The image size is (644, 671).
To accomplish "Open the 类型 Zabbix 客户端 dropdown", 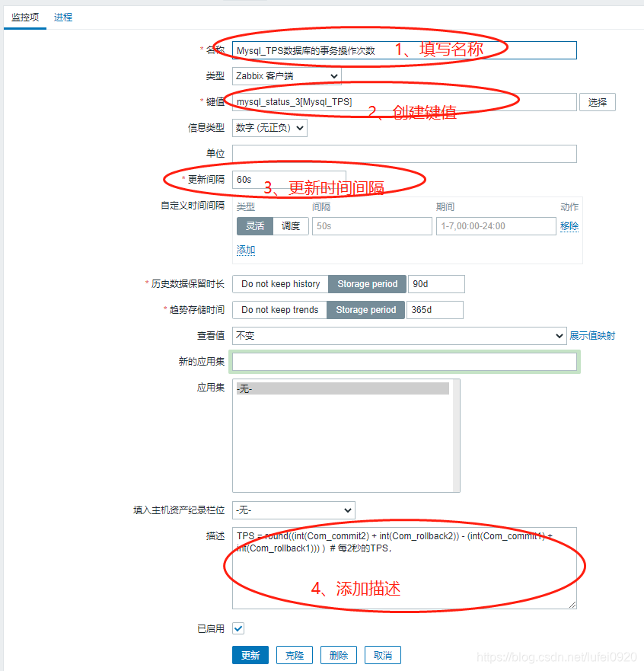I will (x=286, y=76).
